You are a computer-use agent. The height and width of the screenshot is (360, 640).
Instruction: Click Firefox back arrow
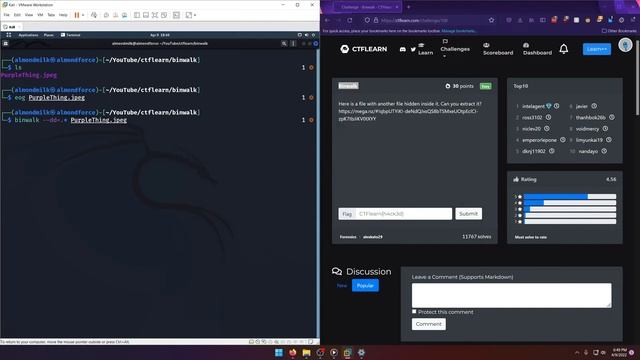(x=327, y=20)
